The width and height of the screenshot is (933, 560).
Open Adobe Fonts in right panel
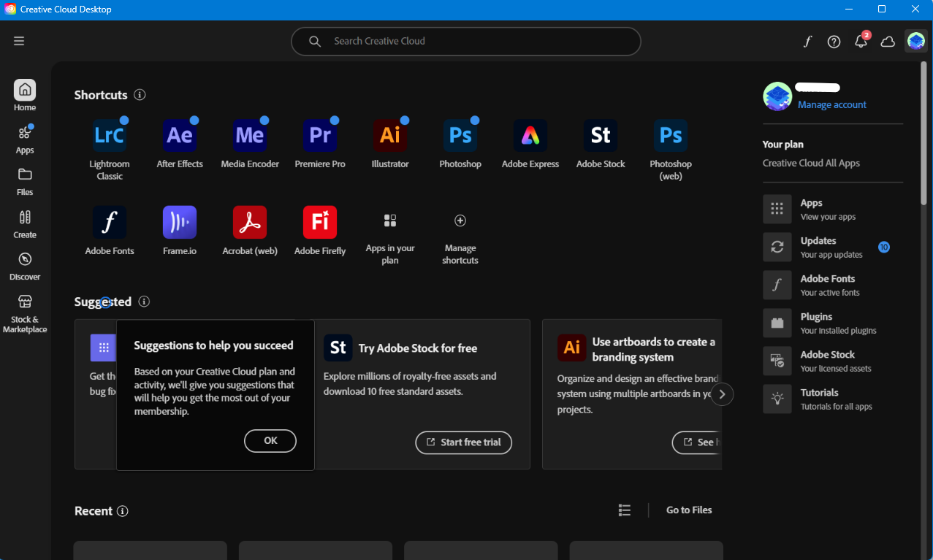click(x=833, y=285)
